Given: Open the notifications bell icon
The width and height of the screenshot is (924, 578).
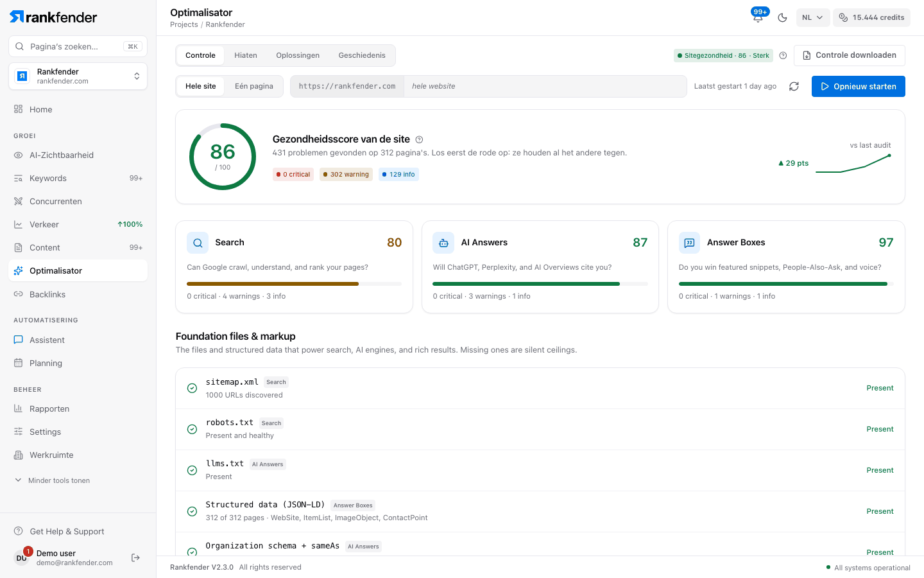Looking at the screenshot, I should 758,17.
